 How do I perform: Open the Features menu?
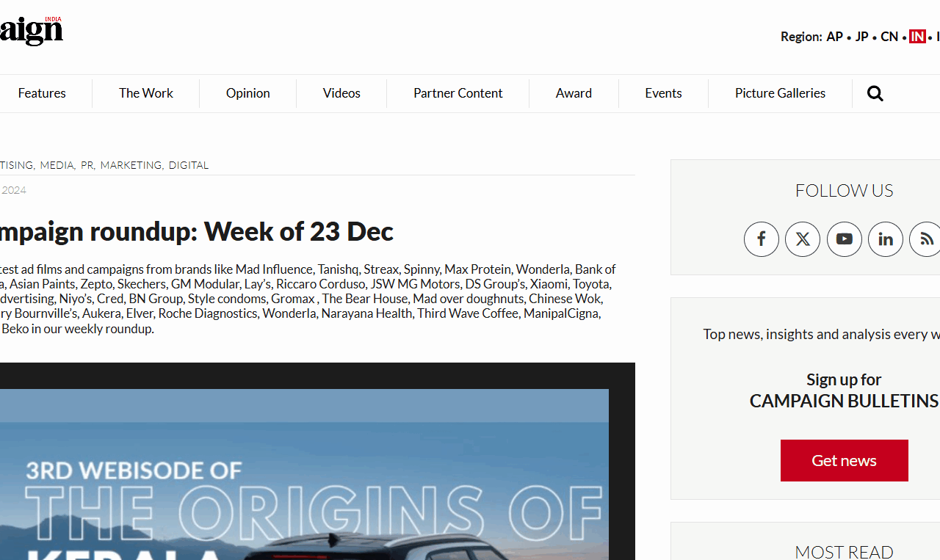click(42, 93)
